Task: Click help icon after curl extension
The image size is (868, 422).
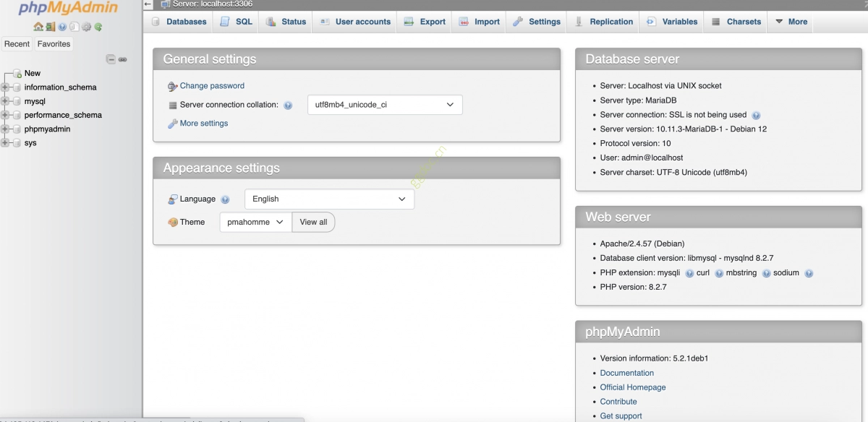Action: click(x=719, y=273)
